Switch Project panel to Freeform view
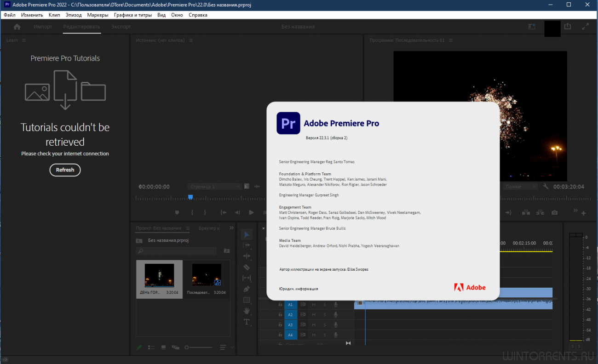 [175, 347]
